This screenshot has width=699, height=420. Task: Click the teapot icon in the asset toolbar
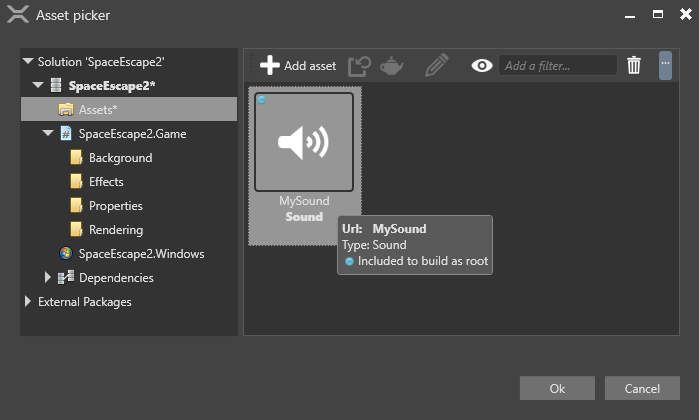391,66
